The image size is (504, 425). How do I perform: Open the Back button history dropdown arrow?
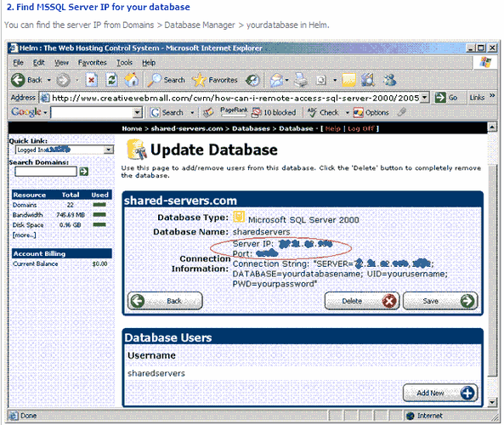coord(48,80)
